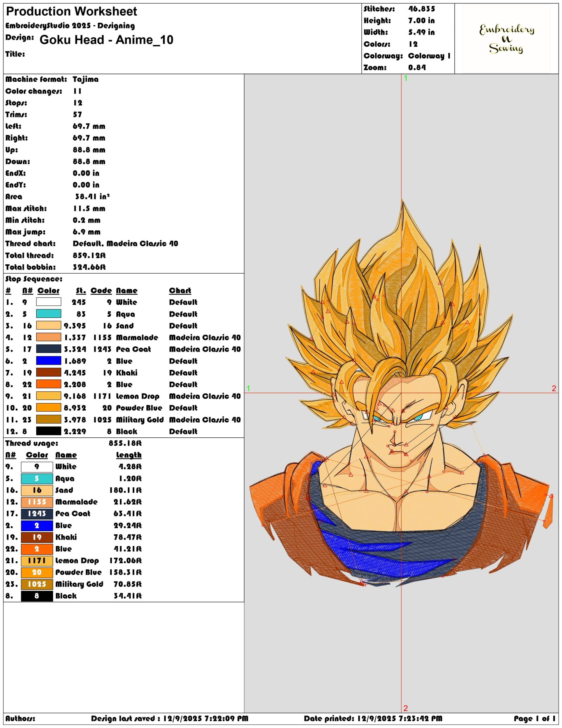Click the 1243 Pea Coat swatch in Thread usage

(37, 514)
